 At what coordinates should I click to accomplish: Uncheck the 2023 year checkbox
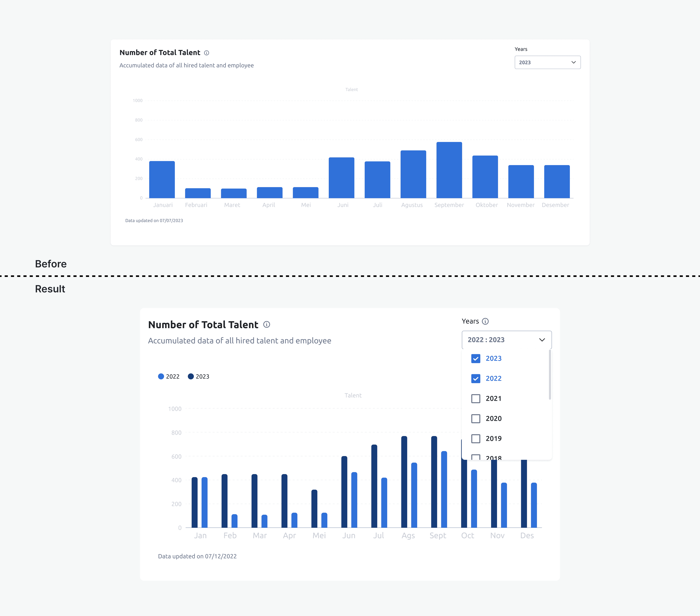476,358
